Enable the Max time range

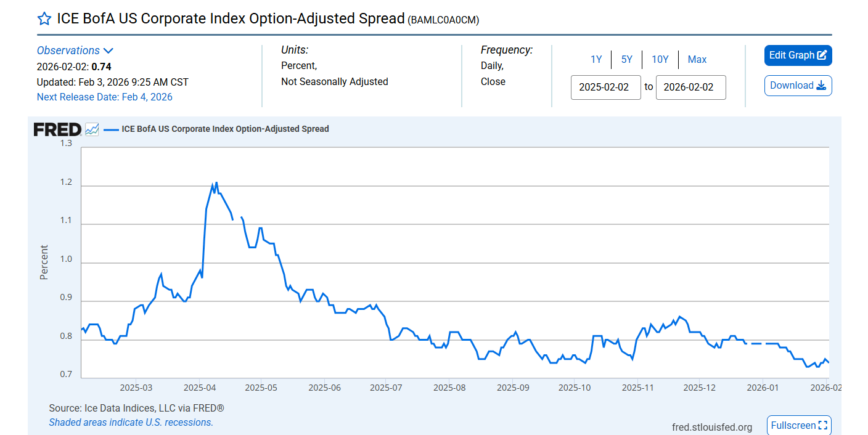click(x=697, y=59)
